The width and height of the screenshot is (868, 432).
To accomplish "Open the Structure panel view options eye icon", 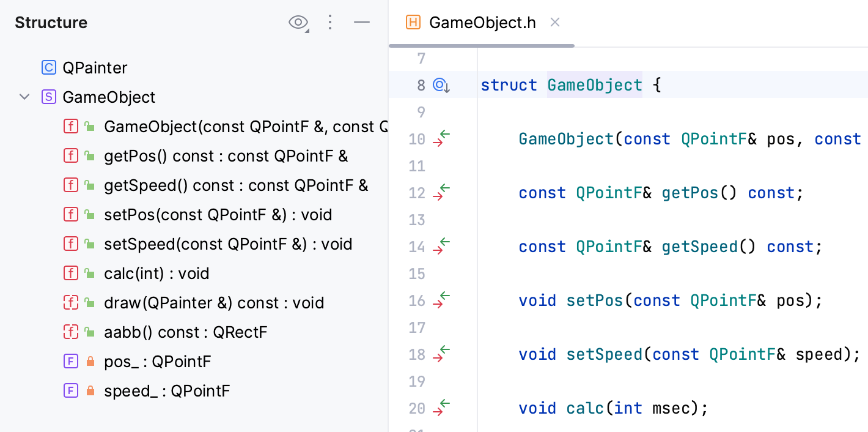I will 298,23.
